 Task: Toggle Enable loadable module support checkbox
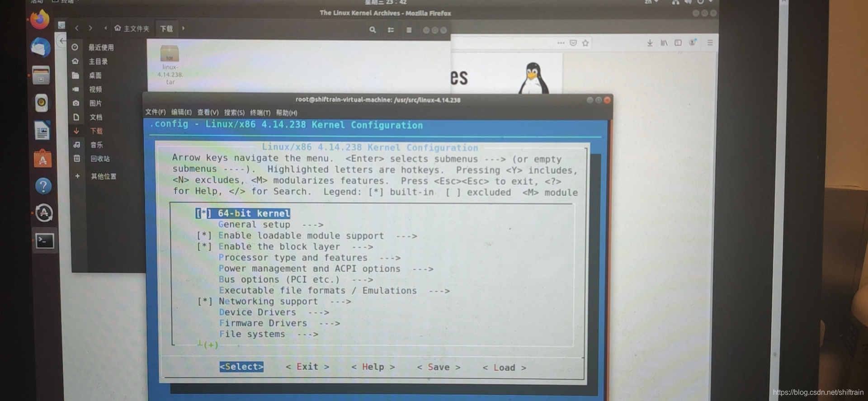point(204,236)
